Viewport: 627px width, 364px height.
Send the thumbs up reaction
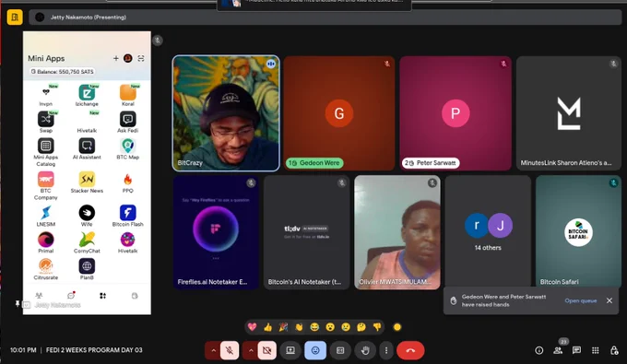point(268,327)
